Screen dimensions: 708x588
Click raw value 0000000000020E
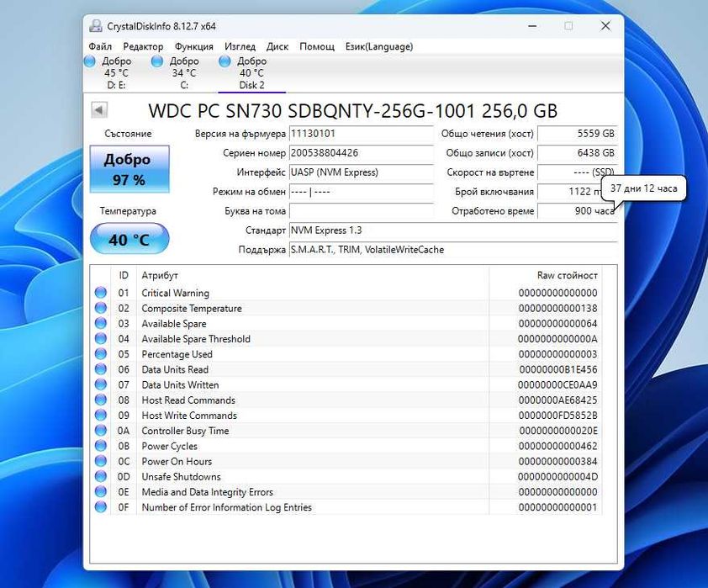click(558, 431)
